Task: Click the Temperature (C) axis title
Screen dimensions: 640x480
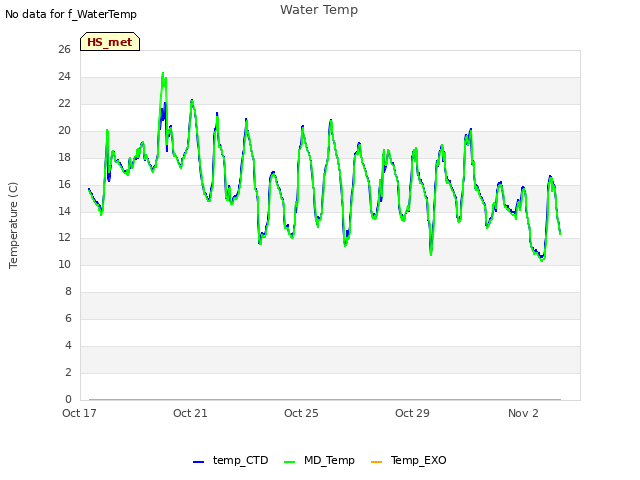Action: 13,225
